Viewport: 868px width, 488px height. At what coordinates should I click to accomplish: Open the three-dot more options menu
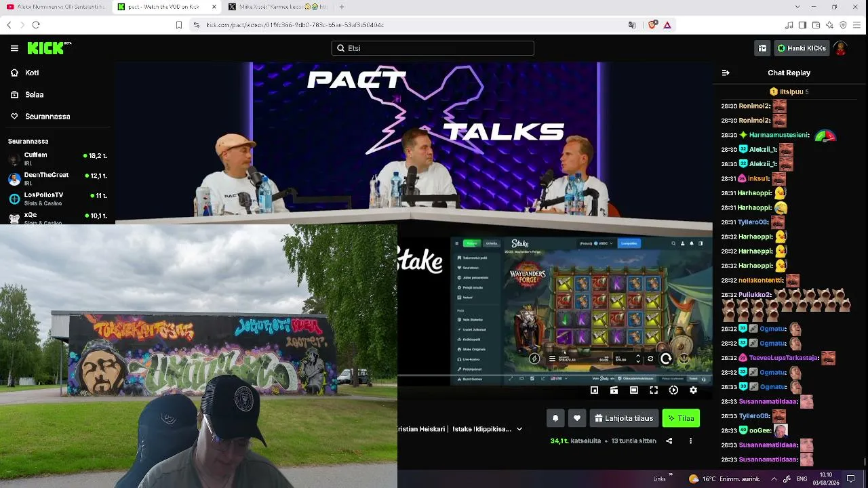click(690, 441)
